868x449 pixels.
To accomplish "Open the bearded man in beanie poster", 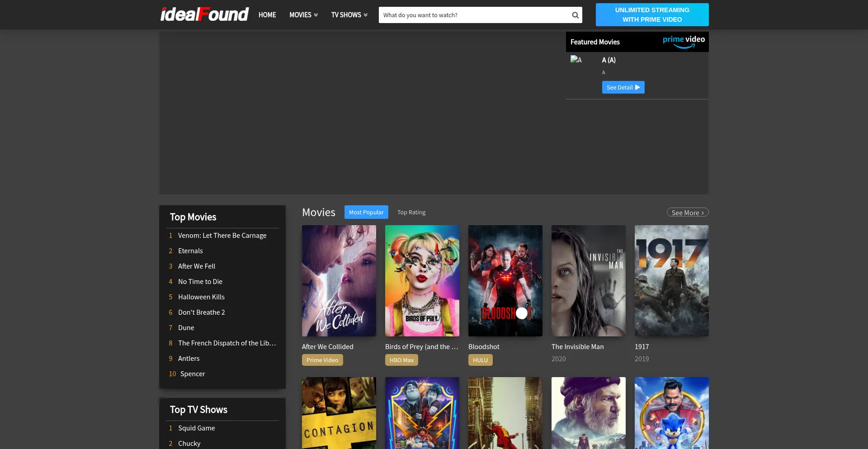I will pyautogui.click(x=589, y=413).
